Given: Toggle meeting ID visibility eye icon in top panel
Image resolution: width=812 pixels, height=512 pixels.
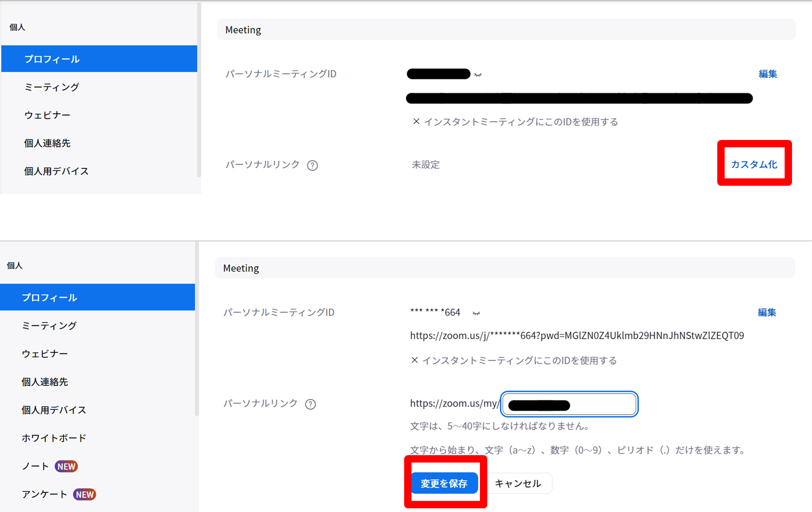Looking at the screenshot, I should tap(478, 75).
